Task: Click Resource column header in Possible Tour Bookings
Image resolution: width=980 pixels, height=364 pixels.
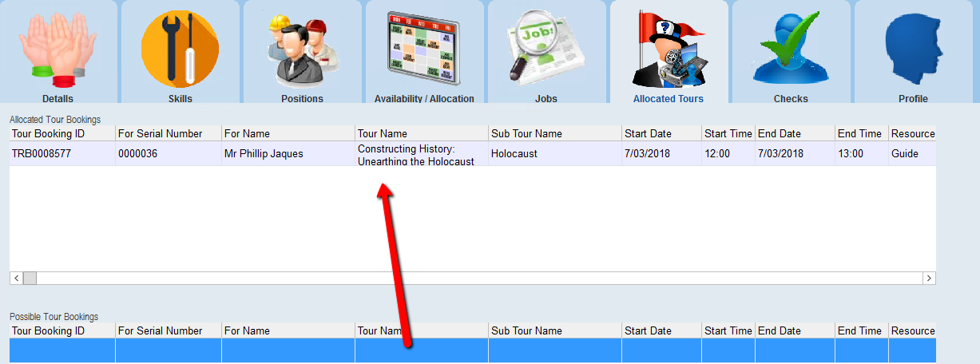Action: click(912, 330)
